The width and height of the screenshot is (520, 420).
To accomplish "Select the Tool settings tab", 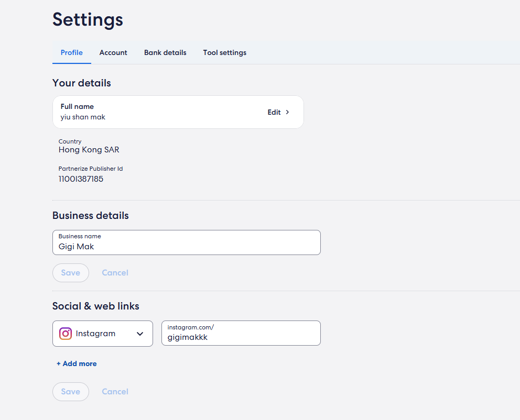I will pyautogui.click(x=224, y=52).
